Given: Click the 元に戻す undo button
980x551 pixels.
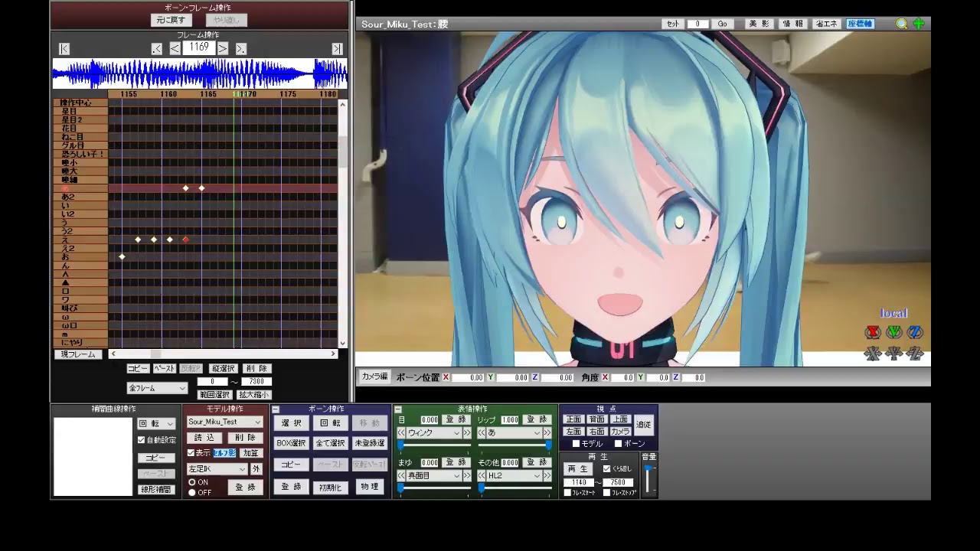Looking at the screenshot, I should pyautogui.click(x=171, y=20).
